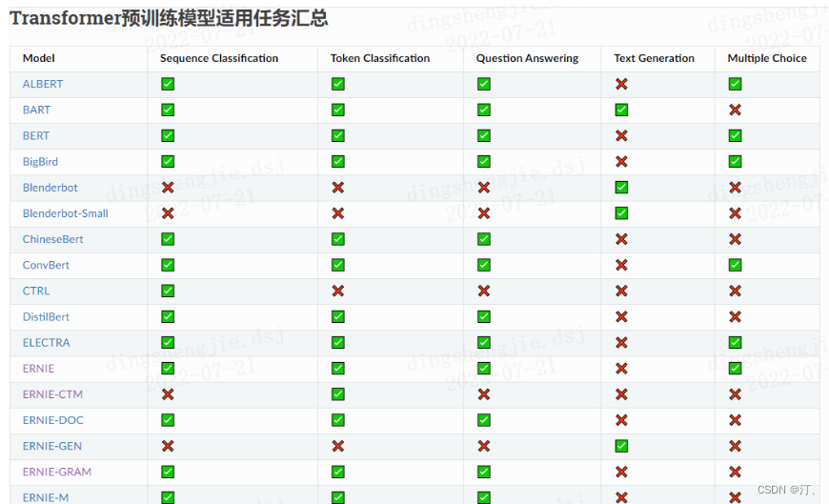Click ERNIE-CTM's Token Classification check mark
Image resolution: width=829 pixels, height=504 pixels.
[x=338, y=394]
